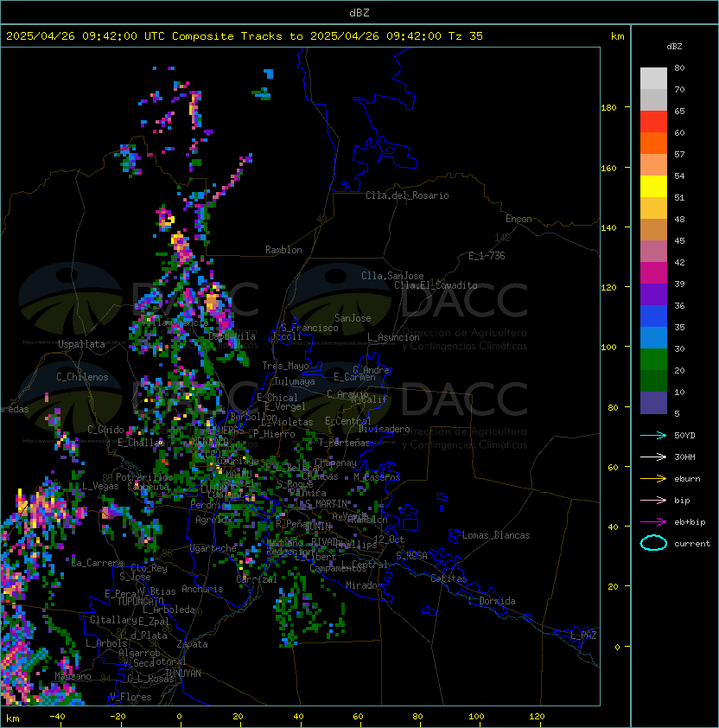Image resolution: width=719 pixels, height=728 pixels.
Task: Pick the purple swatch in the dBZ scale
Action: coord(653,295)
